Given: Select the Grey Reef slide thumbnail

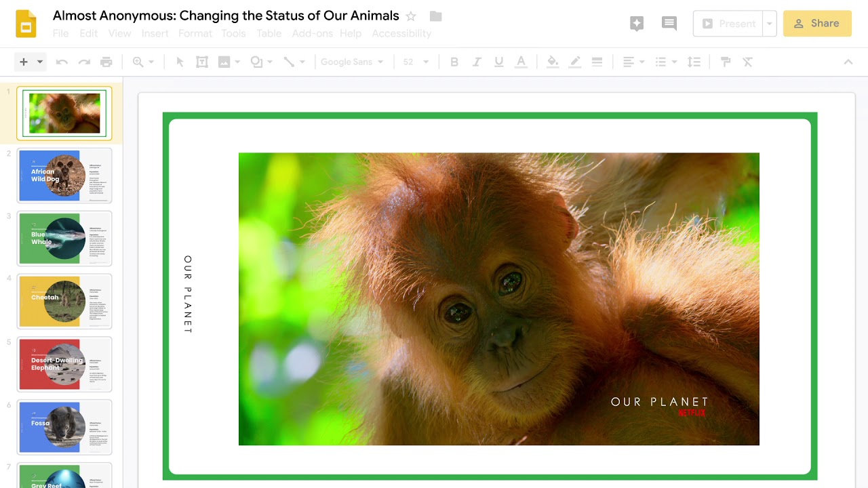Looking at the screenshot, I should coord(64,475).
